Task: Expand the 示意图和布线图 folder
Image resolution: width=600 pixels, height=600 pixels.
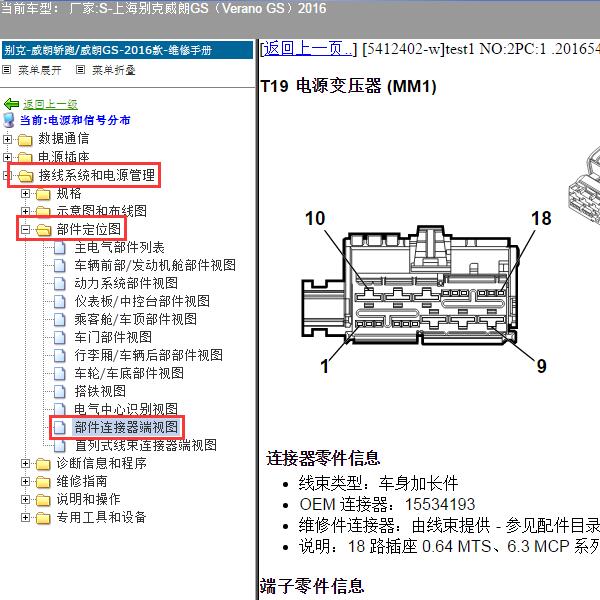Action: [25, 211]
